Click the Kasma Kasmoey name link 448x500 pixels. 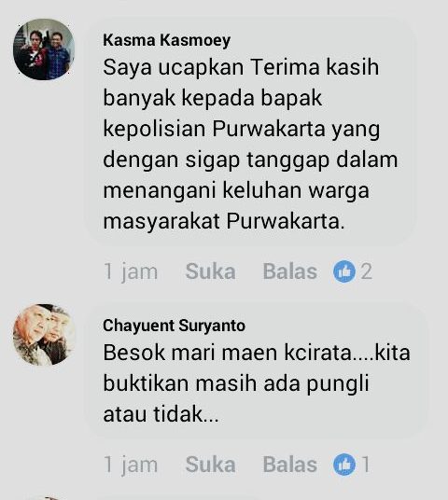click(x=166, y=40)
